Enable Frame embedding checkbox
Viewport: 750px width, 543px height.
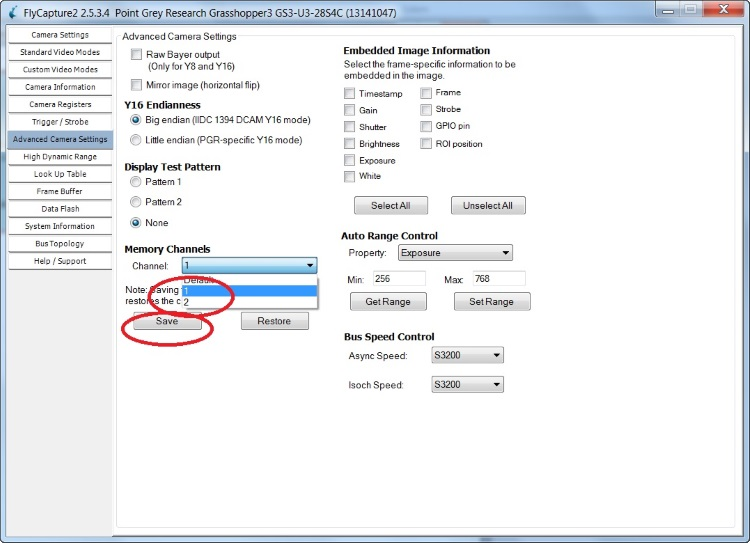pos(426,93)
